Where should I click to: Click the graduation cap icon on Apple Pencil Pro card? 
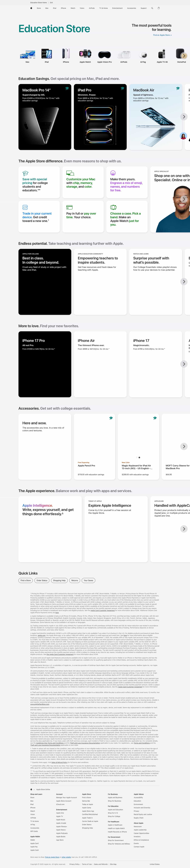tap(111, 418)
